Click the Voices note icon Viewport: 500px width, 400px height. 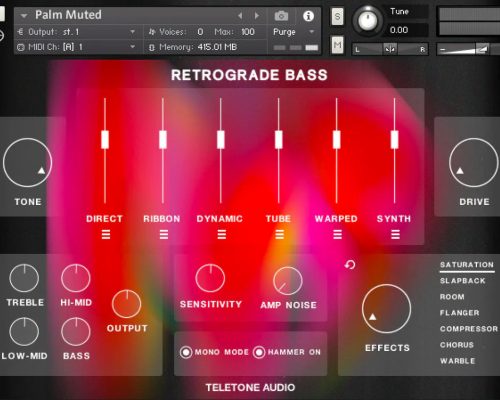coord(152,32)
